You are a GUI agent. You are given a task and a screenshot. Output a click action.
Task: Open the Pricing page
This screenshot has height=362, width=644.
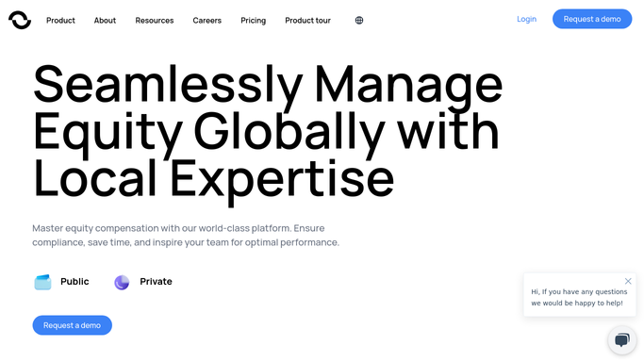(x=253, y=21)
